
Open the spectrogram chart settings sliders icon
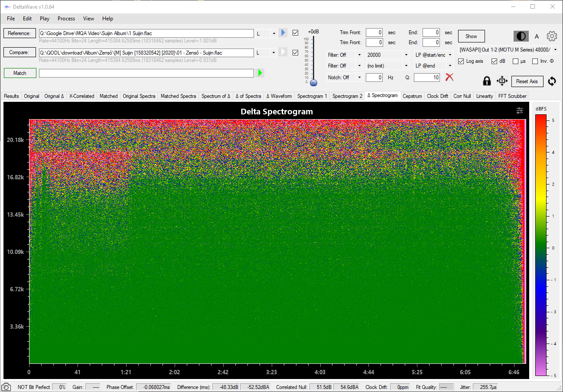click(520, 111)
